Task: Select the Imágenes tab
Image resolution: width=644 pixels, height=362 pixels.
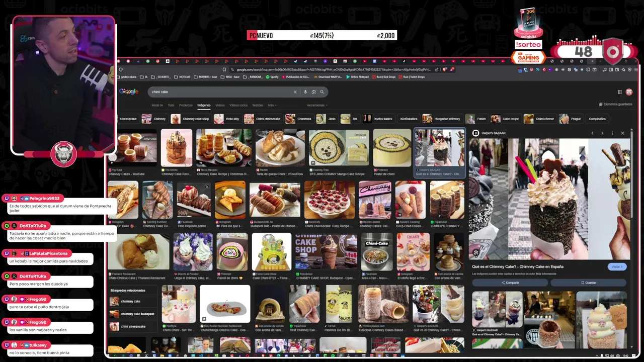Action: [204, 105]
